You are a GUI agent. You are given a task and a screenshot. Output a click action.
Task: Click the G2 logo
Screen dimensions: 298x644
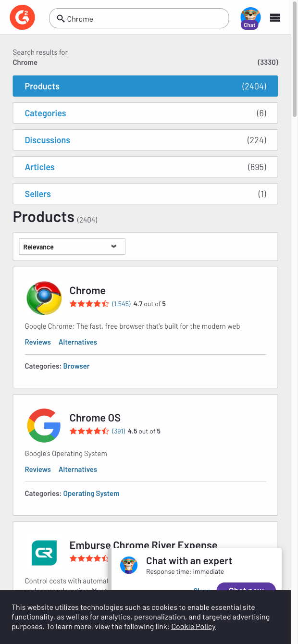22,17
